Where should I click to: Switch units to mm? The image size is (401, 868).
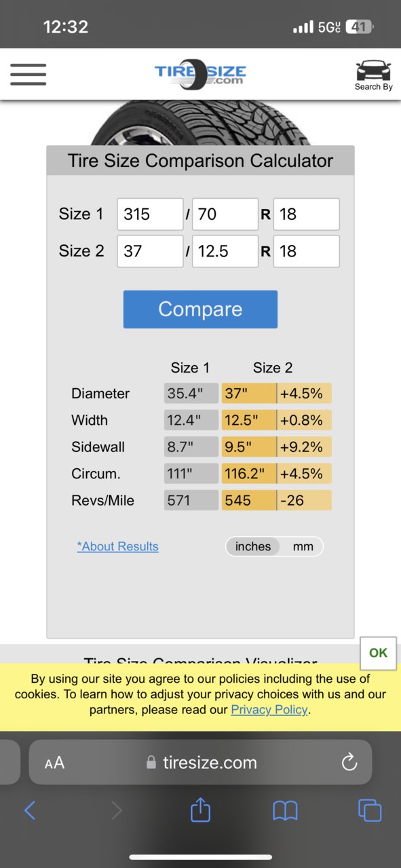(x=303, y=546)
